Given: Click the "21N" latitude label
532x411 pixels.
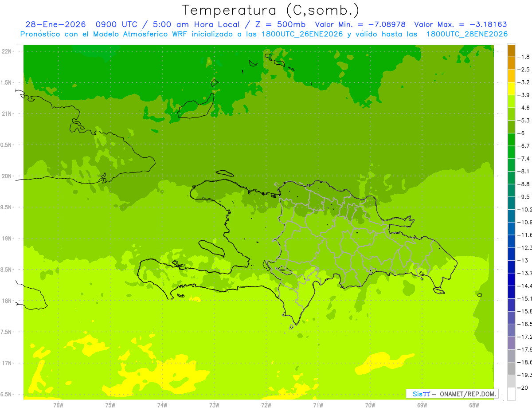Looking at the screenshot, I should point(7,114).
